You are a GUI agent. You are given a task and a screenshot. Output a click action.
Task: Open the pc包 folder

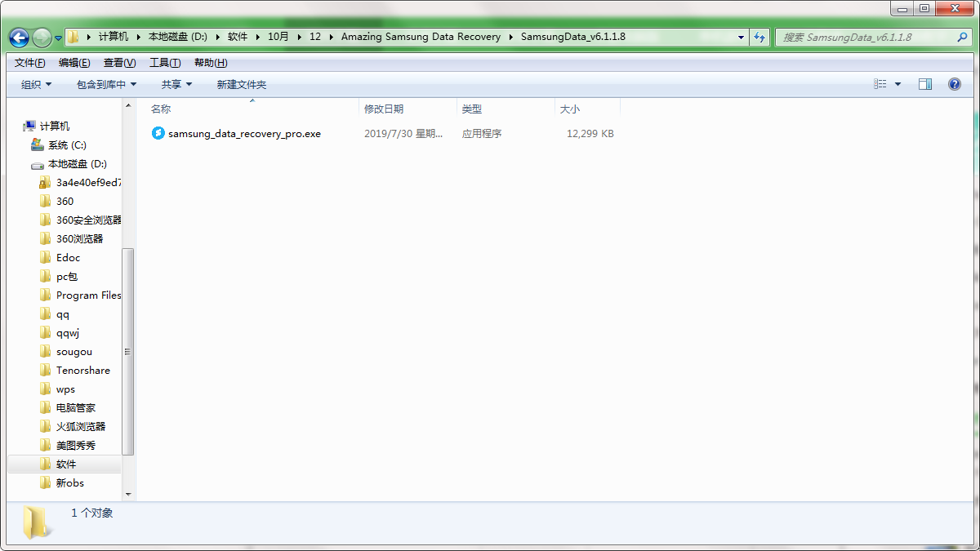[x=67, y=276]
